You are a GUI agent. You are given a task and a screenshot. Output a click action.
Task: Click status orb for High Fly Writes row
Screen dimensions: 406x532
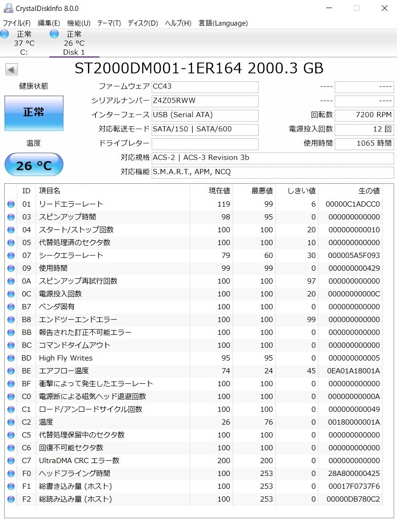pos(11,358)
